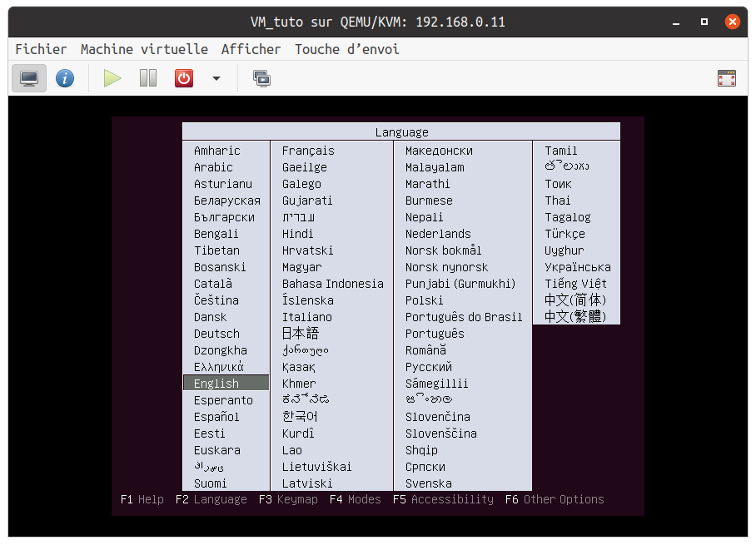
Task: Start the virtual machine with play icon
Action: pos(112,78)
